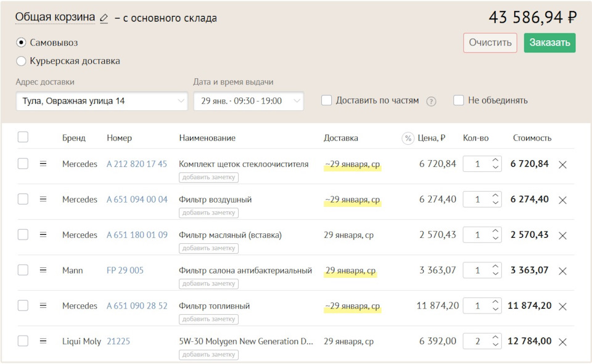Tick the Не объединять checkbox
Screen dimensions: 592x364
pos(458,100)
